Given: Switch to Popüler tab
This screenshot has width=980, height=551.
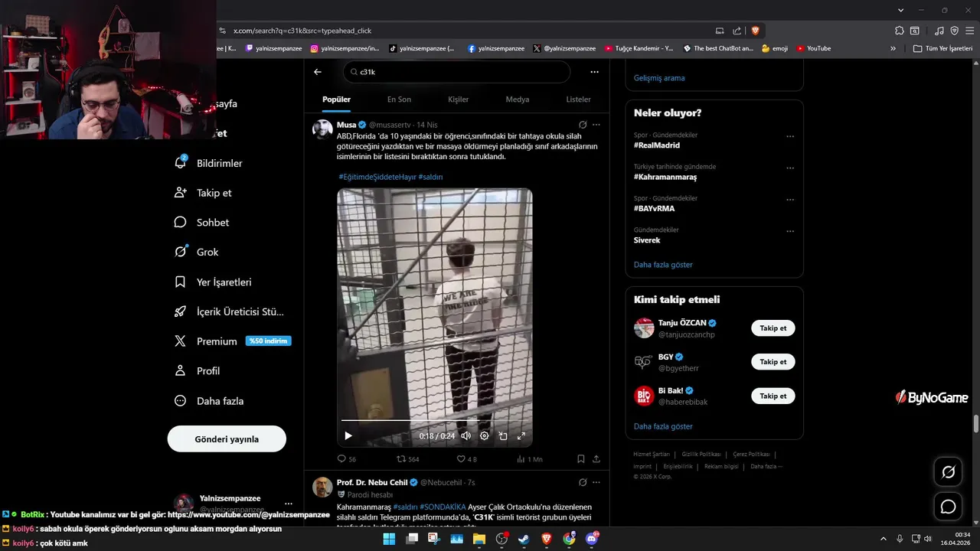Looking at the screenshot, I should click(x=336, y=99).
